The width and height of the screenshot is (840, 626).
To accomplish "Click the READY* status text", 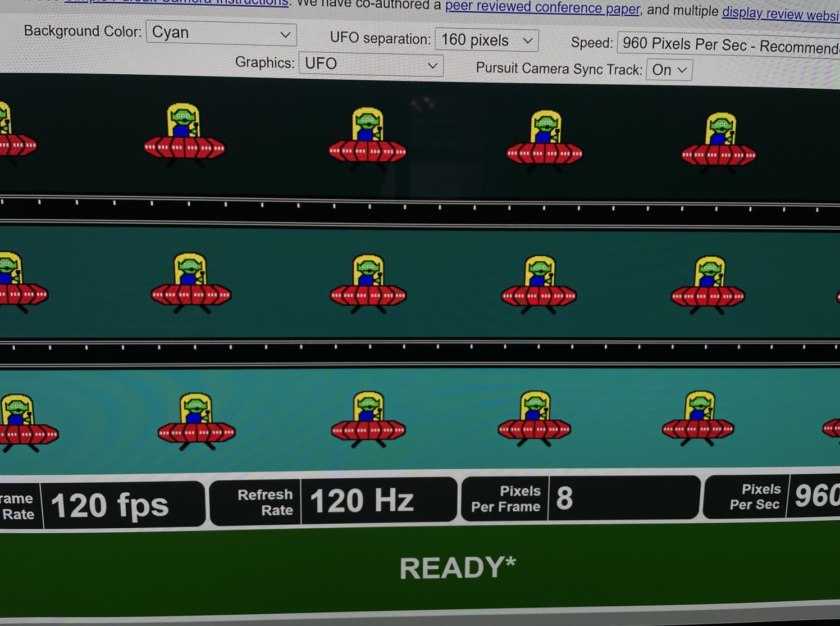I will click(x=458, y=568).
